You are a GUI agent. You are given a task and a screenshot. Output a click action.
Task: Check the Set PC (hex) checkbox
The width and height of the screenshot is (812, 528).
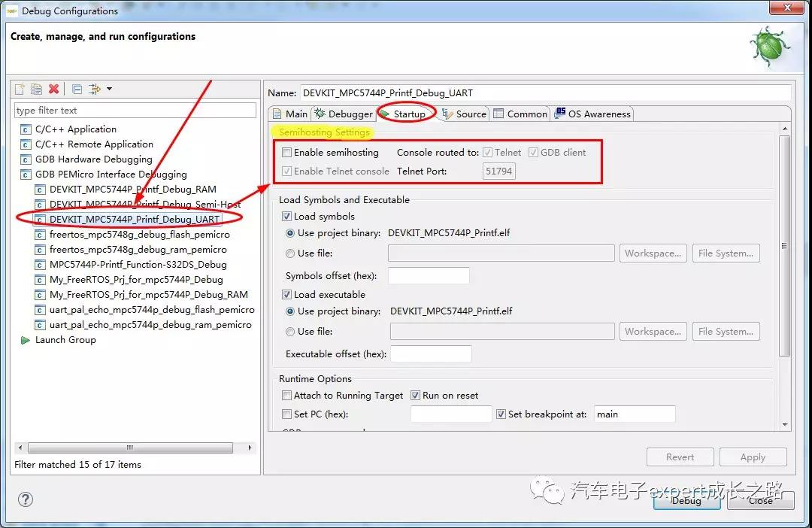pos(286,414)
